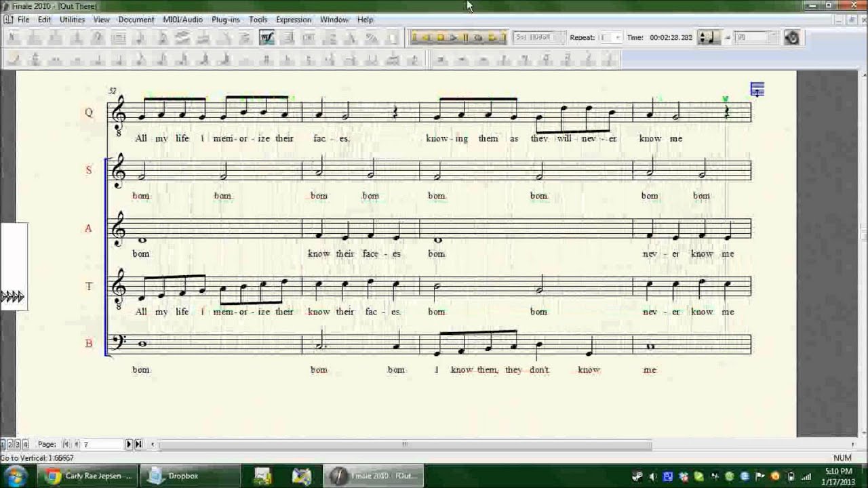Go to the first page
Viewport: 868px width, 488px height.
[66, 445]
